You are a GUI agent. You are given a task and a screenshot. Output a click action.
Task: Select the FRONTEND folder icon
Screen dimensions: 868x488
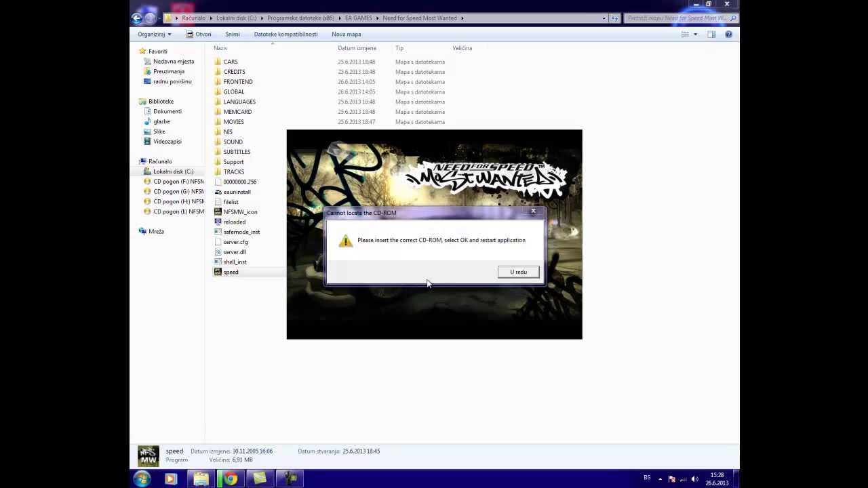(x=218, y=81)
